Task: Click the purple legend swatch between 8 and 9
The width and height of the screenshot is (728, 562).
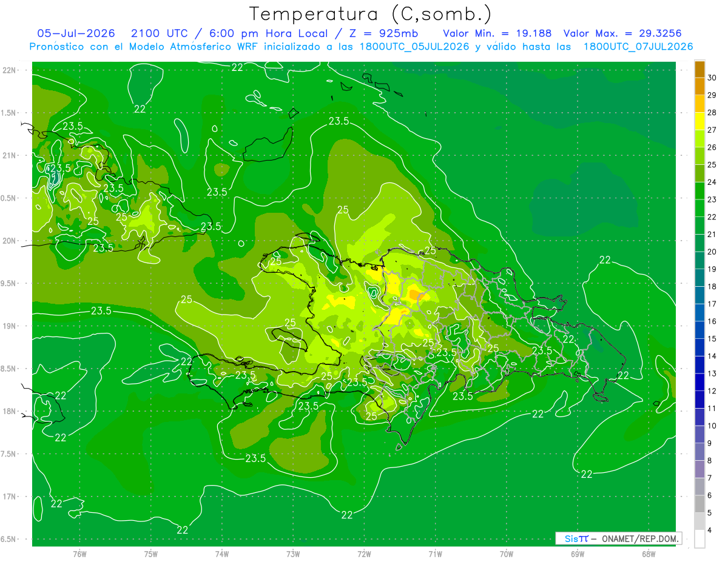Action: (x=699, y=452)
